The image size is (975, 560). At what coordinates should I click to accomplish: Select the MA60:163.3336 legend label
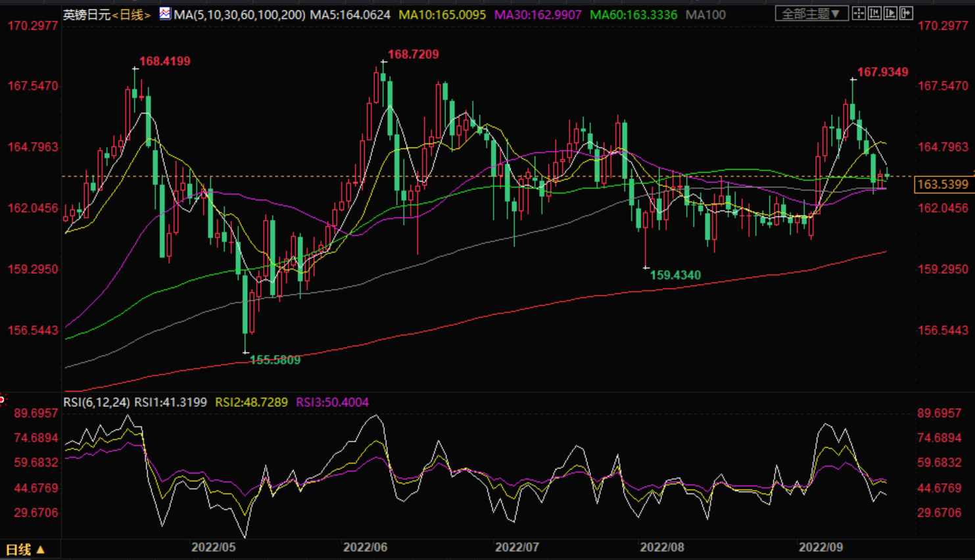[x=633, y=14]
